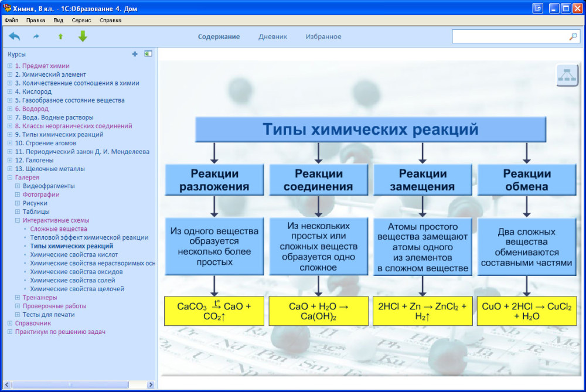Click the blue back arrow icon
586x392 pixels.
(14, 36)
